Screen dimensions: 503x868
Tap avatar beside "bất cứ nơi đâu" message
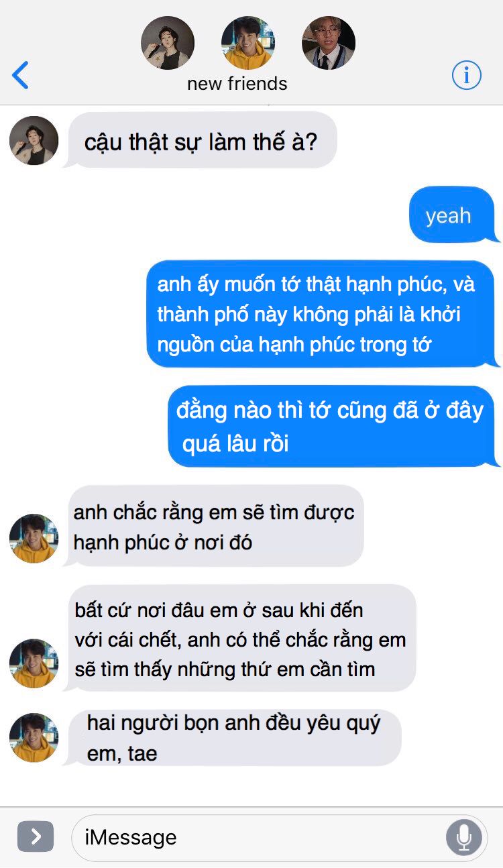pyautogui.click(x=34, y=663)
